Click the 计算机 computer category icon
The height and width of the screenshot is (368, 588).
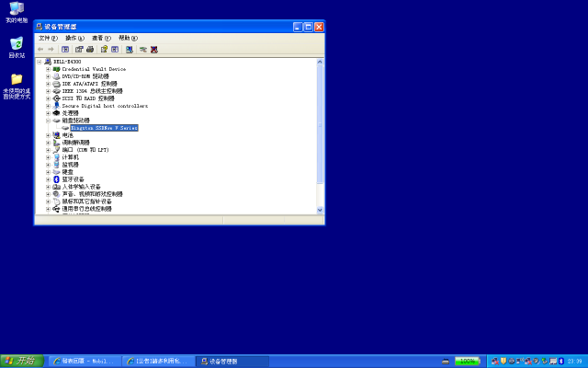(x=56, y=157)
